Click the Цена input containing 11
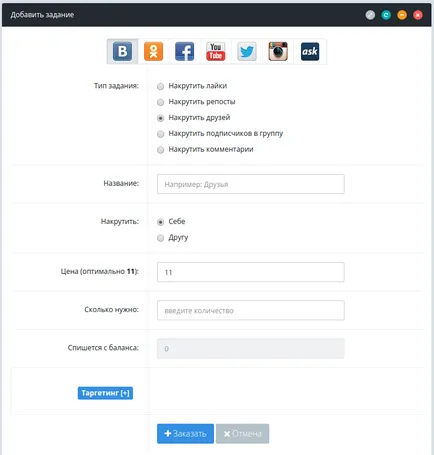434x455 pixels. (x=251, y=272)
